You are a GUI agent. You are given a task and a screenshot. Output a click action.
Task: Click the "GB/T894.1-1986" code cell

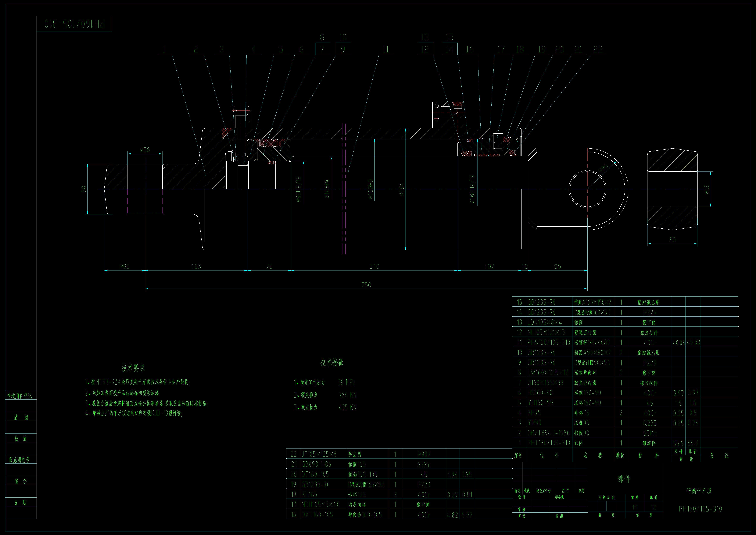[549, 433]
